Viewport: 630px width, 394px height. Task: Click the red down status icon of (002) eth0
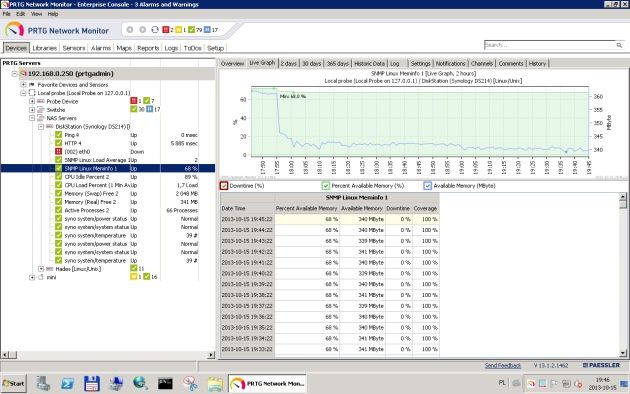coord(58,152)
